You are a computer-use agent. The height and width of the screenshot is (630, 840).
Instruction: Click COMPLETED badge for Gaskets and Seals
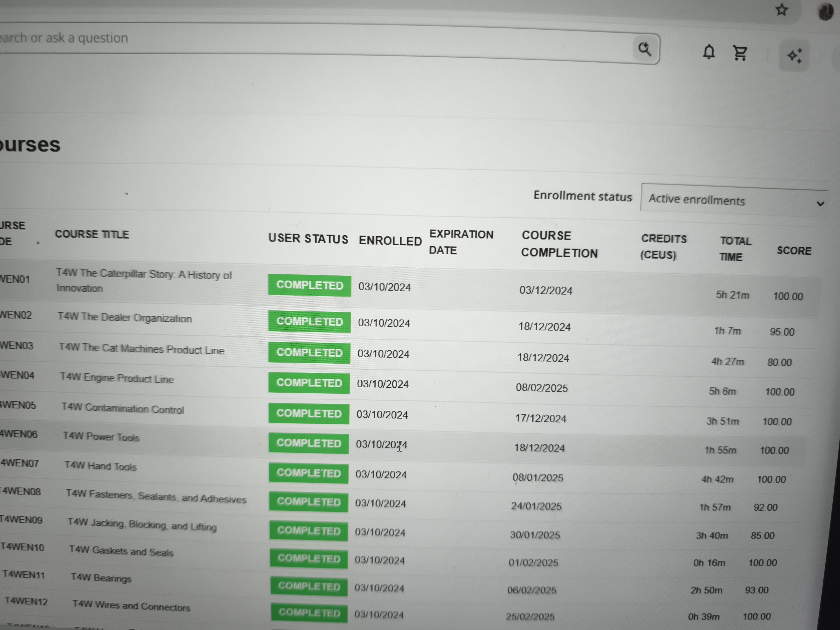coord(309,558)
